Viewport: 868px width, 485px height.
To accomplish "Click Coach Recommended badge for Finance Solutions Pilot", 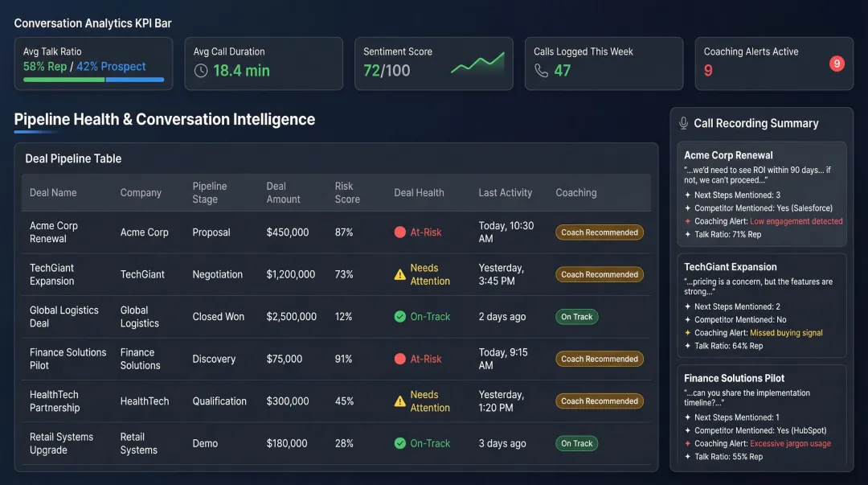I will [x=600, y=359].
